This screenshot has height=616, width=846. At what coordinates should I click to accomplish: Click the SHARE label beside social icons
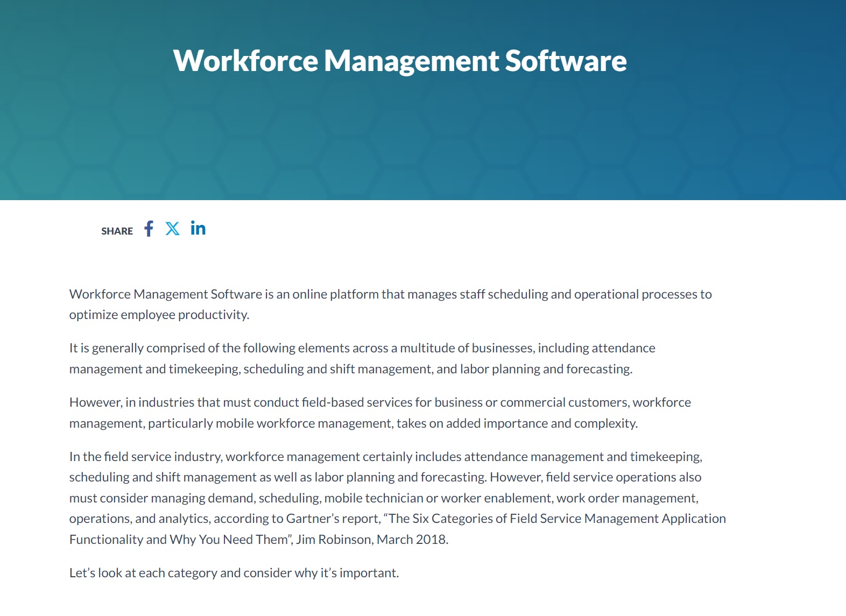[117, 231]
